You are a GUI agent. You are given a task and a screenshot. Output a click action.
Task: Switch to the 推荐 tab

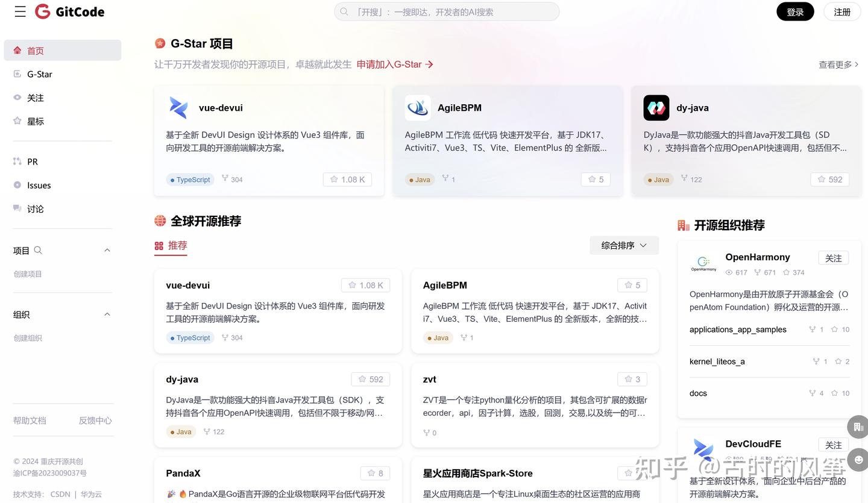tap(177, 245)
